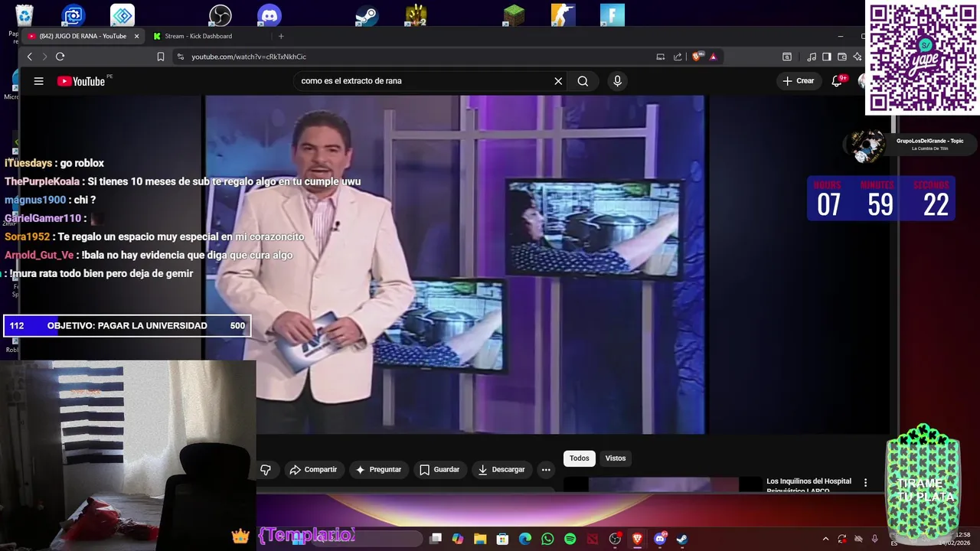
Task: Click the Descargar button
Action: [x=501, y=470]
